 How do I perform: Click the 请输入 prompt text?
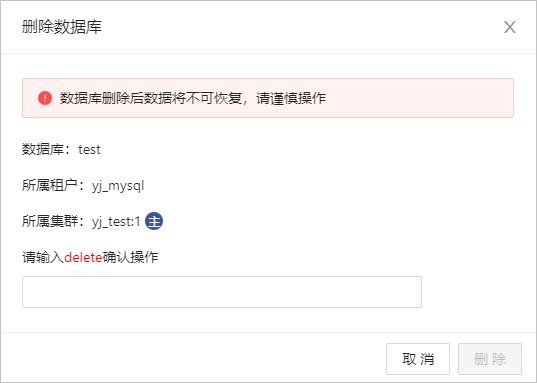coord(43,257)
